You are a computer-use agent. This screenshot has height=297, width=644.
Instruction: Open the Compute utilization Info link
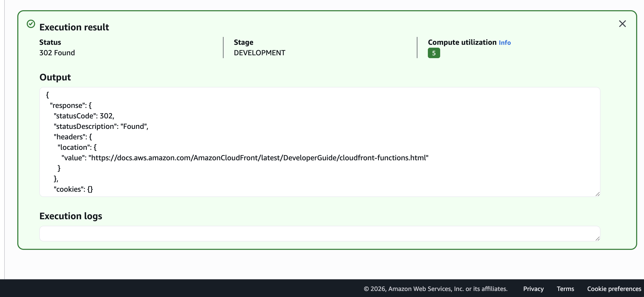tap(505, 43)
